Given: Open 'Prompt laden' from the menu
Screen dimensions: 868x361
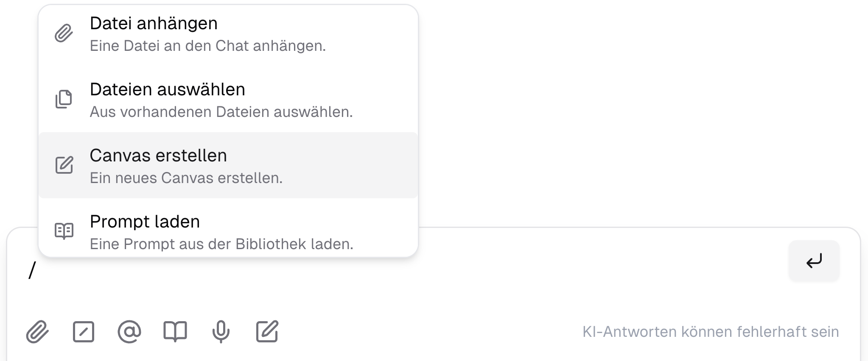Looking at the screenshot, I should 145,221.
